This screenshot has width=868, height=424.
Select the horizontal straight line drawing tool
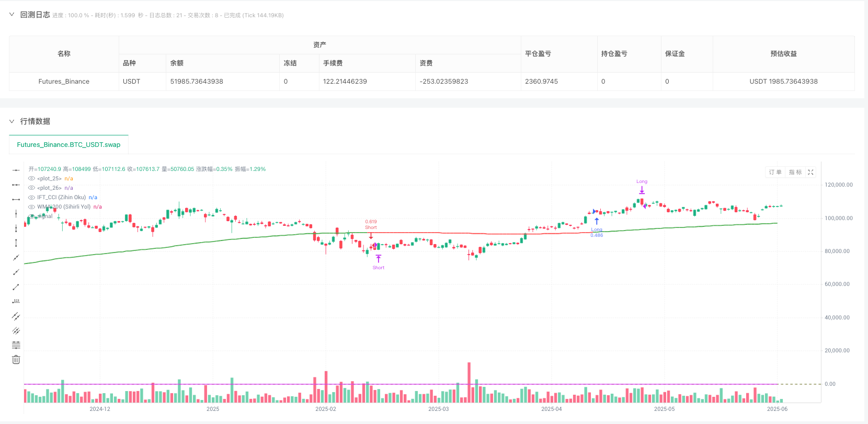pos(16,170)
